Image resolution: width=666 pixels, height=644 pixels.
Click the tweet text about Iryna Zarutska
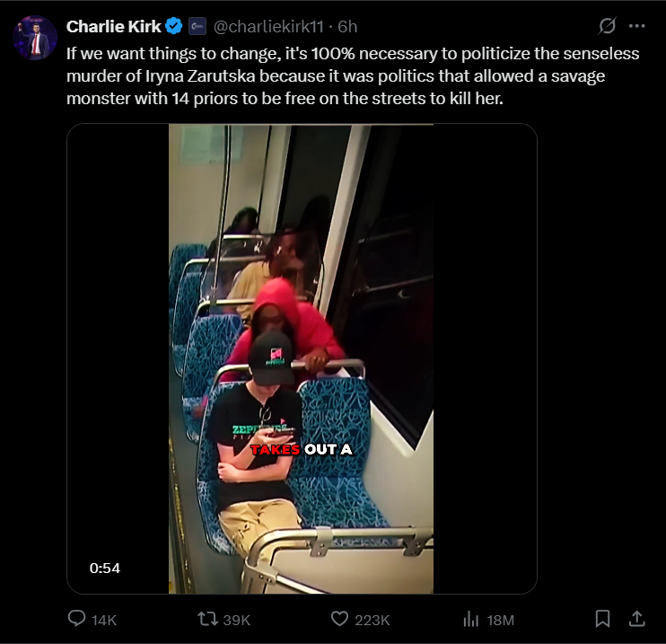click(x=353, y=76)
